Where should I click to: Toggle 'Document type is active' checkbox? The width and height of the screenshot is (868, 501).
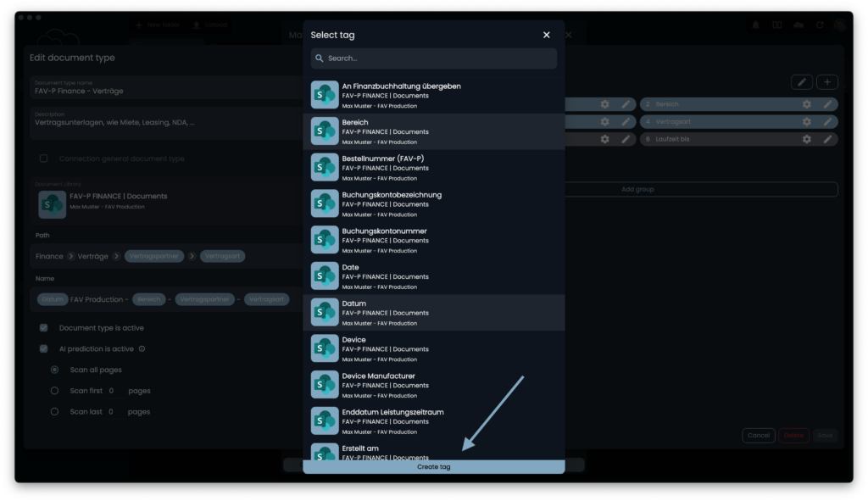(44, 328)
